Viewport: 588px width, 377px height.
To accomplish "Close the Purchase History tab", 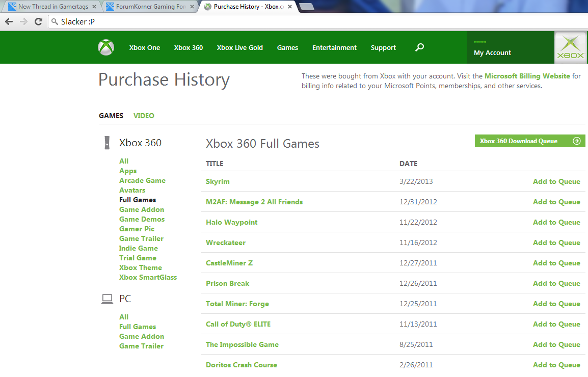I will (x=290, y=7).
